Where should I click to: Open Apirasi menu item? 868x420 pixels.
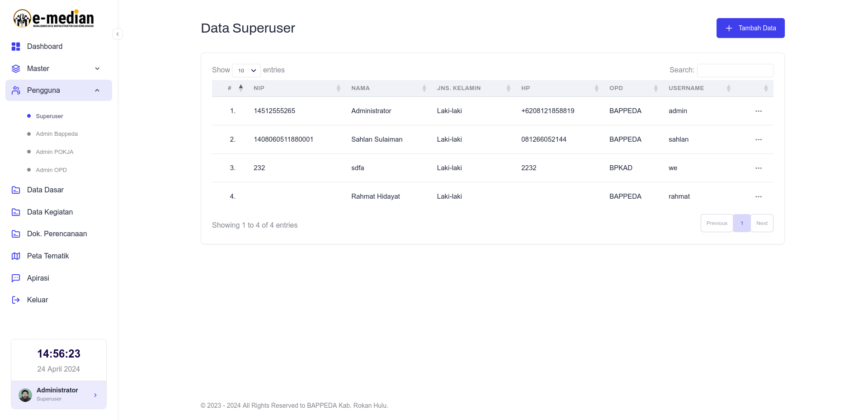(59, 278)
